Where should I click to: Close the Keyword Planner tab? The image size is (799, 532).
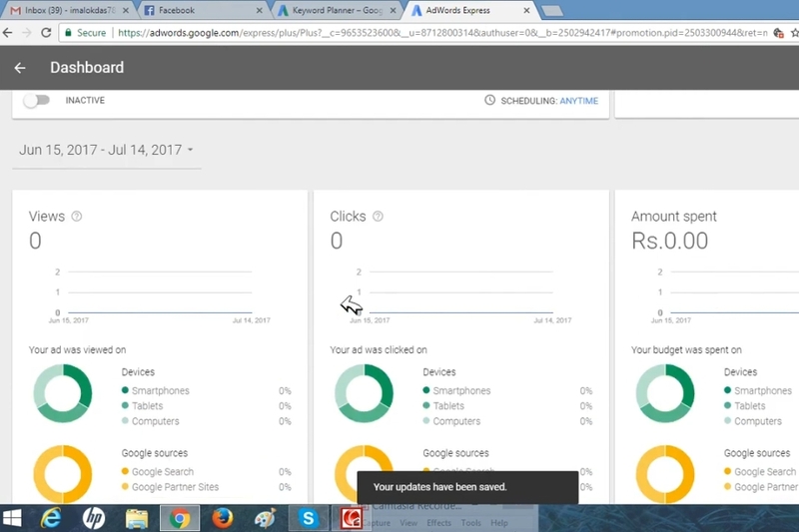click(393, 10)
